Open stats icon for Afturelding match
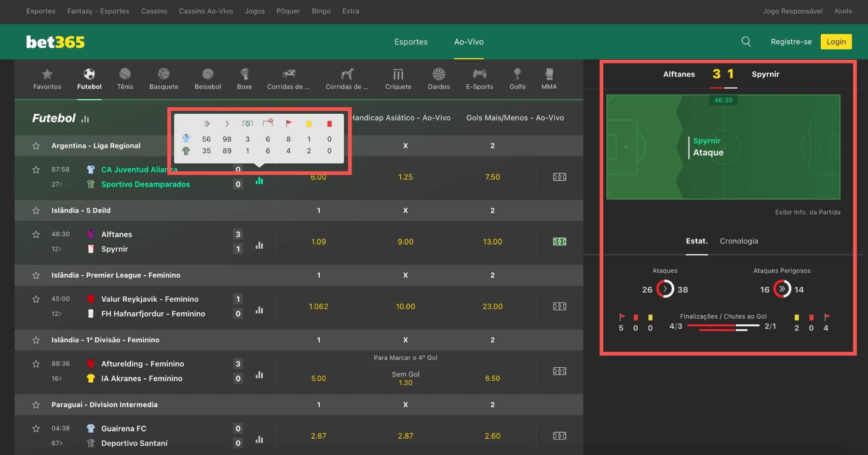868x455 pixels. pos(259,374)
